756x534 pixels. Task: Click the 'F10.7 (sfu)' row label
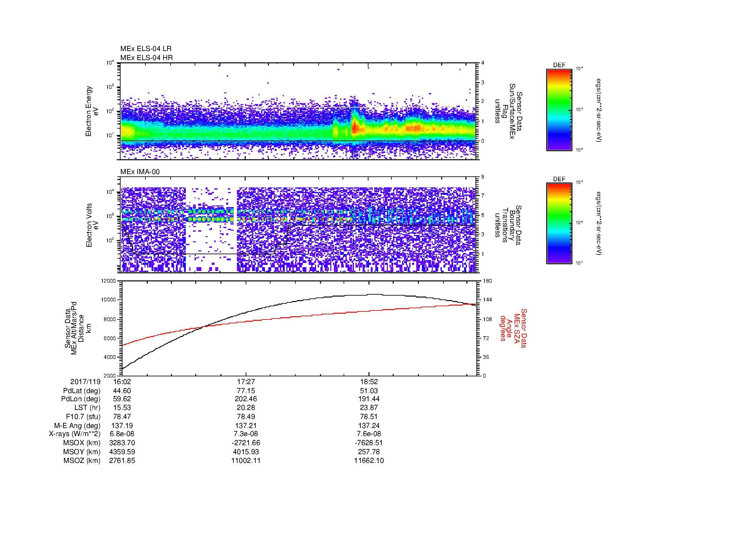[x=83, y=416]
